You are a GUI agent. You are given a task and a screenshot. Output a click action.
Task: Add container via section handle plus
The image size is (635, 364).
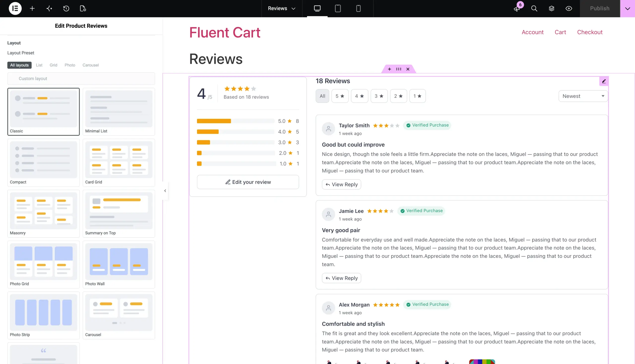click(x=389, y=69)
